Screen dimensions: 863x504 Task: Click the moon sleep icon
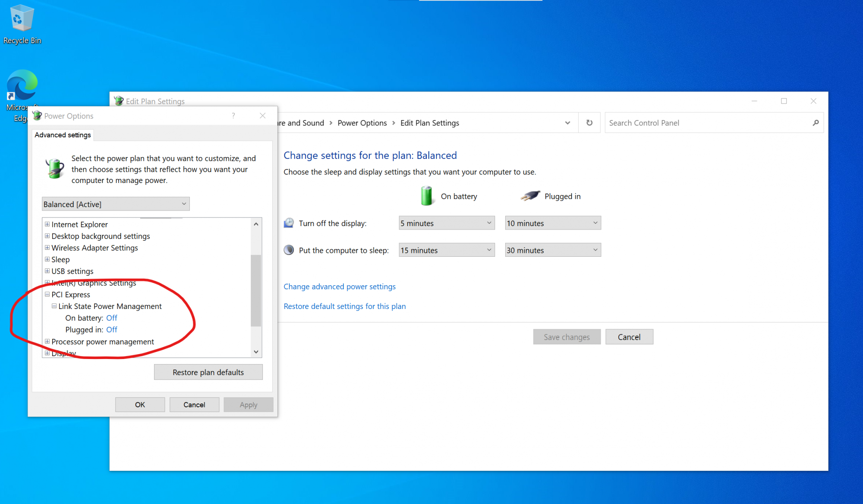click(289, 250)
